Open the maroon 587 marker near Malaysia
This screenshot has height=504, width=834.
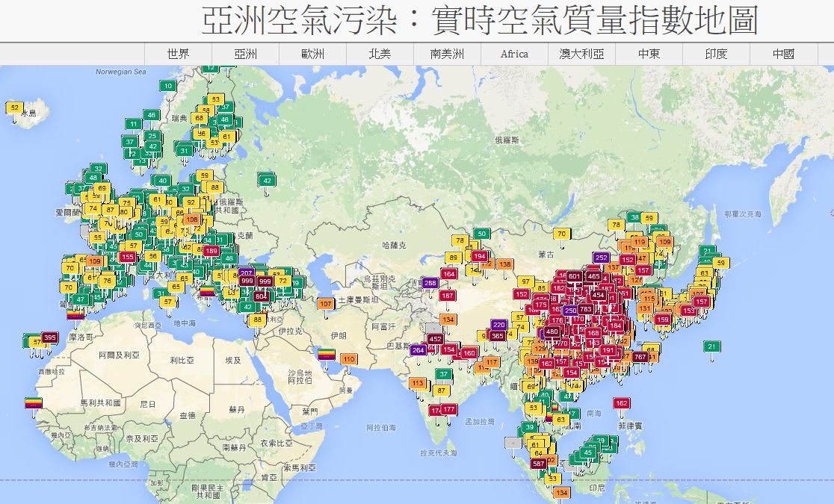[x=539, y=464]
